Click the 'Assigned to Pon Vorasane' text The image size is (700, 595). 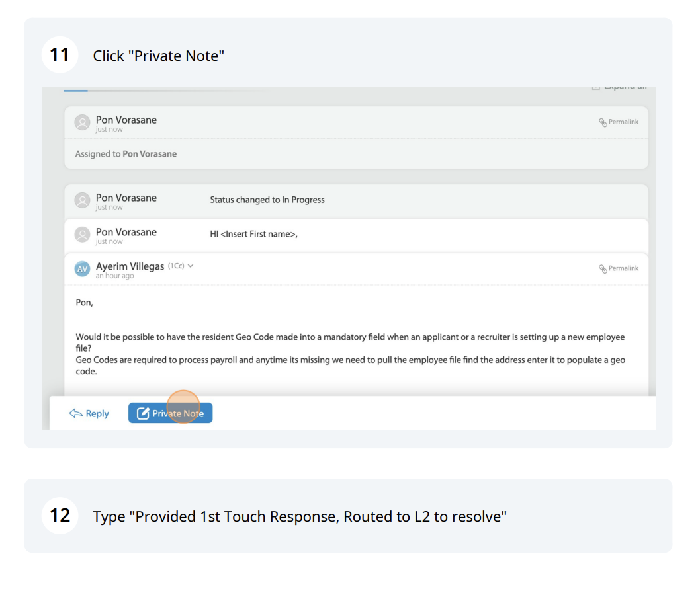click(x=126, y=154)
